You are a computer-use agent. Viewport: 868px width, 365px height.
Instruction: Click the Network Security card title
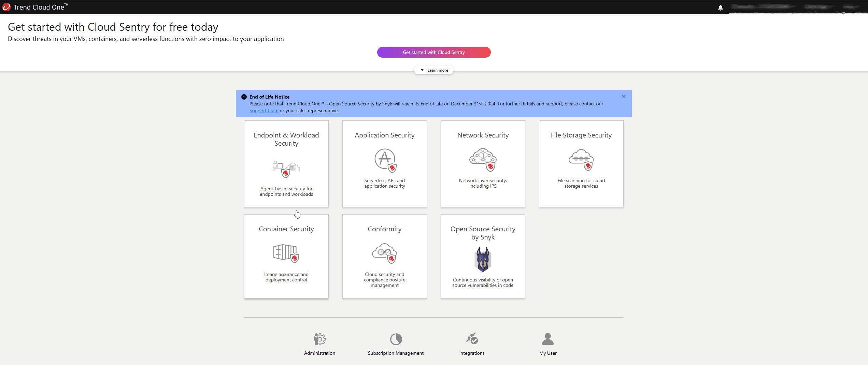[483, 135]
